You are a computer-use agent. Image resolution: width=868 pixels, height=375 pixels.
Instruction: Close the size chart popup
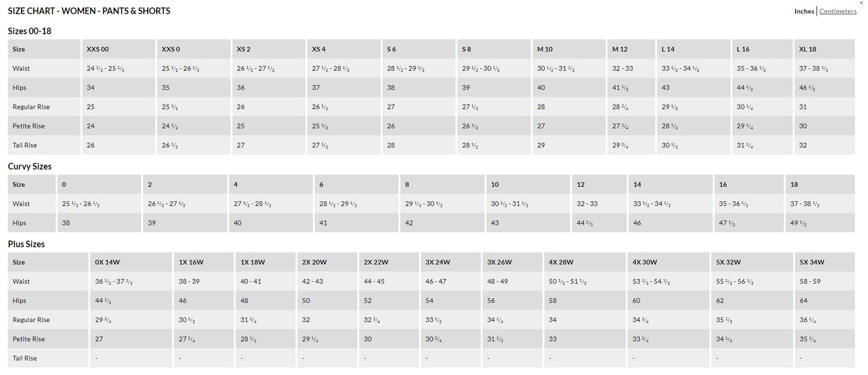861,3
